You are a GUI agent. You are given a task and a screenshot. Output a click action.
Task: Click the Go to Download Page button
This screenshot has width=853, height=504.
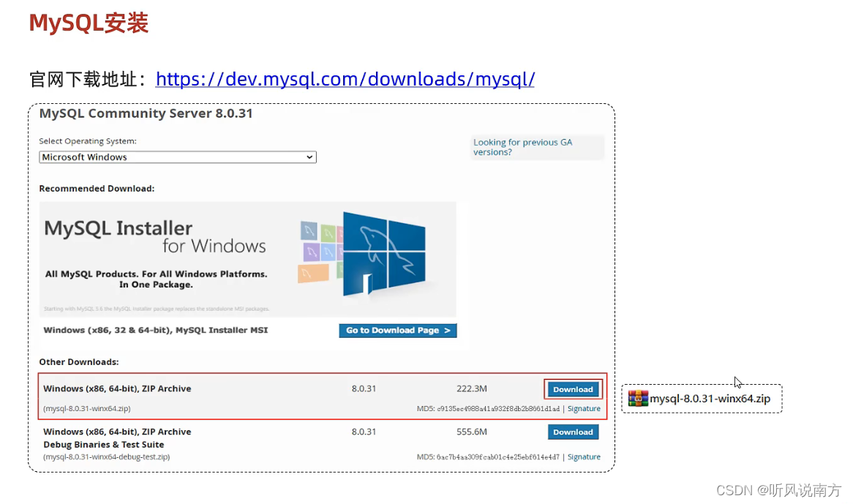pos(398,331)
